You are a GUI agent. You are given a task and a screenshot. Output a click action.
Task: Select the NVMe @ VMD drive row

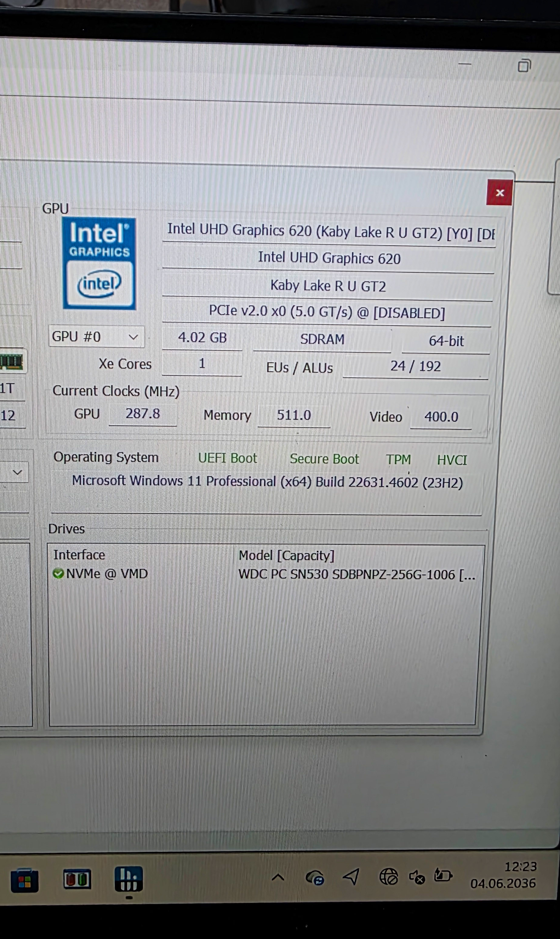tap(265, 574)
